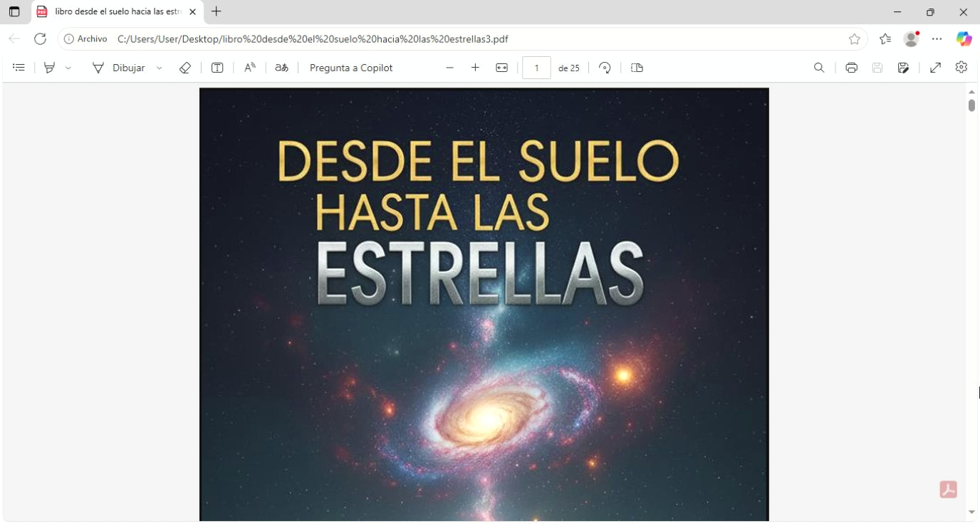
Task: Add this page to favorites star
Action: (x=855, y=39)
